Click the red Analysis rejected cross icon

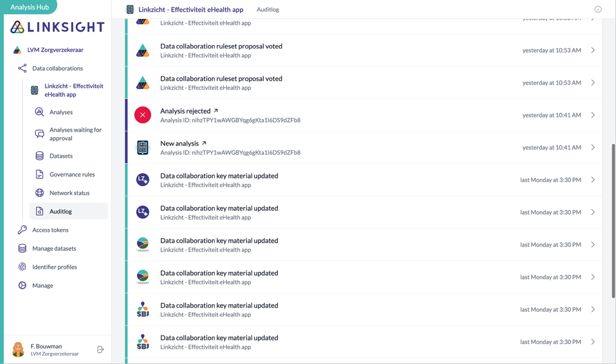coord(143,115)
